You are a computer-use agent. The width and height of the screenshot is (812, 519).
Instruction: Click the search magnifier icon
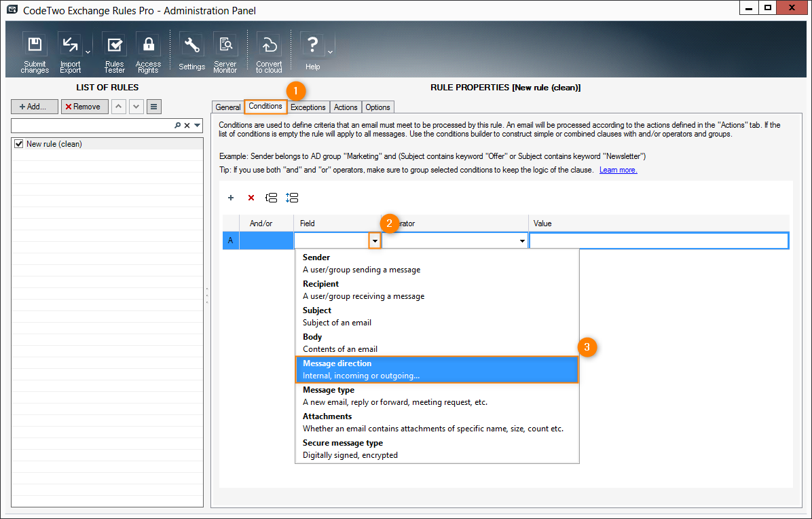click(x=178, y=126)
